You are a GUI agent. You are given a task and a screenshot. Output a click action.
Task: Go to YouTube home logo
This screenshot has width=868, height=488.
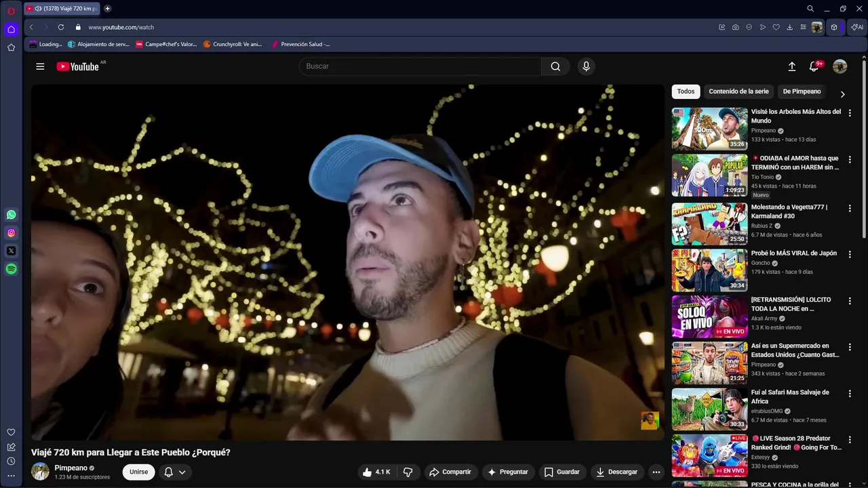78,66
